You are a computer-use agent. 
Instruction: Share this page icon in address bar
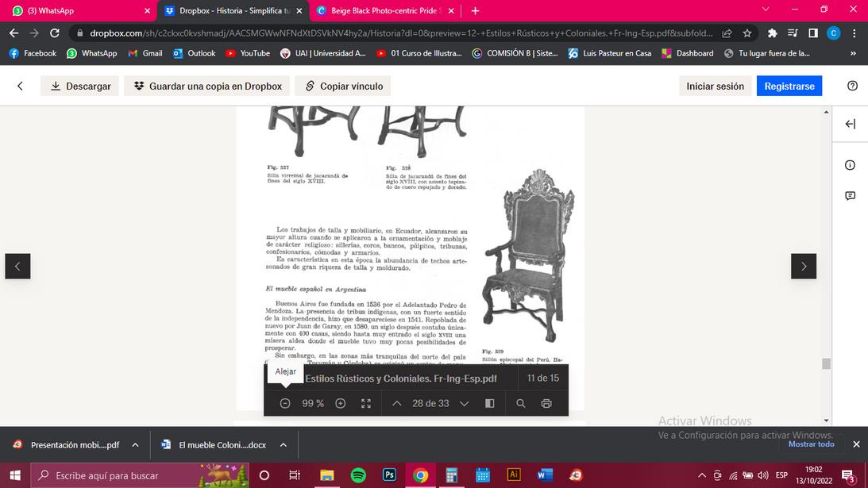(727, 33)
